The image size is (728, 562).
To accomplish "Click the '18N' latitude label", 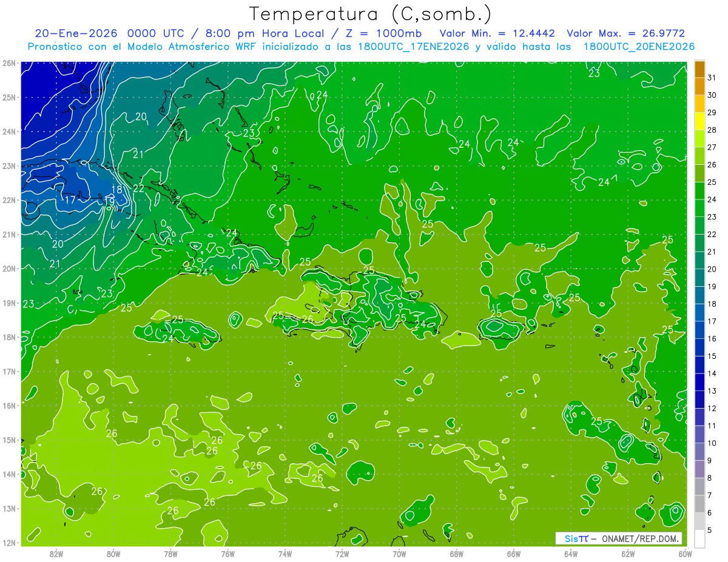I will tap(9, 337).
